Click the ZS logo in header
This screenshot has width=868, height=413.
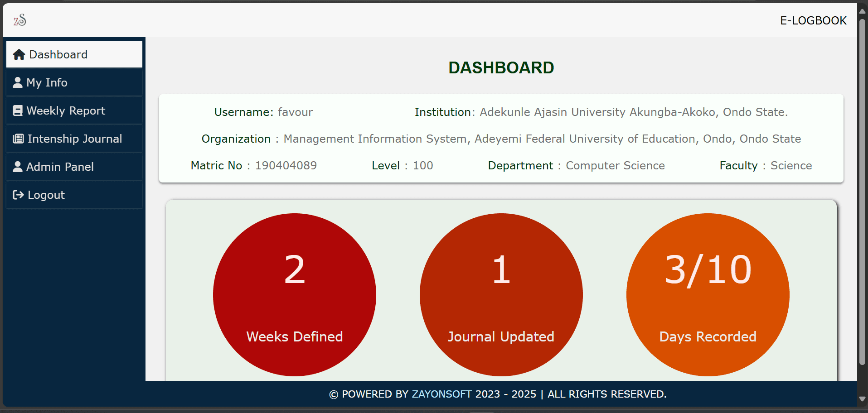(x=20, y=20)
